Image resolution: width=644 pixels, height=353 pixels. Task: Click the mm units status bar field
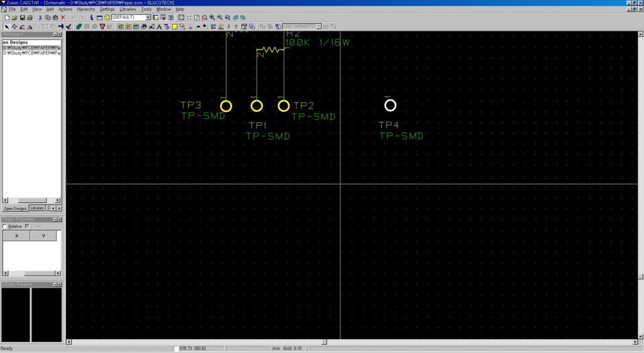[276, 349]
